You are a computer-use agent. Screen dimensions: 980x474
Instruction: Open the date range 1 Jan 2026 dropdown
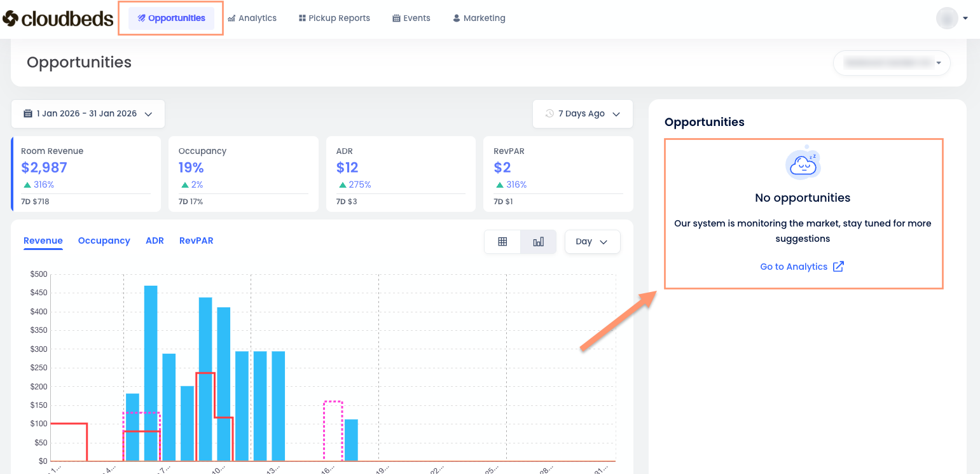(88, 114)
